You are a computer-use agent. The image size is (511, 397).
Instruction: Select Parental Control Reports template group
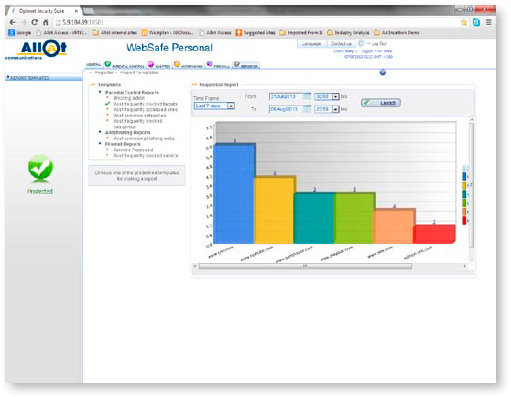tap(132, 92)
